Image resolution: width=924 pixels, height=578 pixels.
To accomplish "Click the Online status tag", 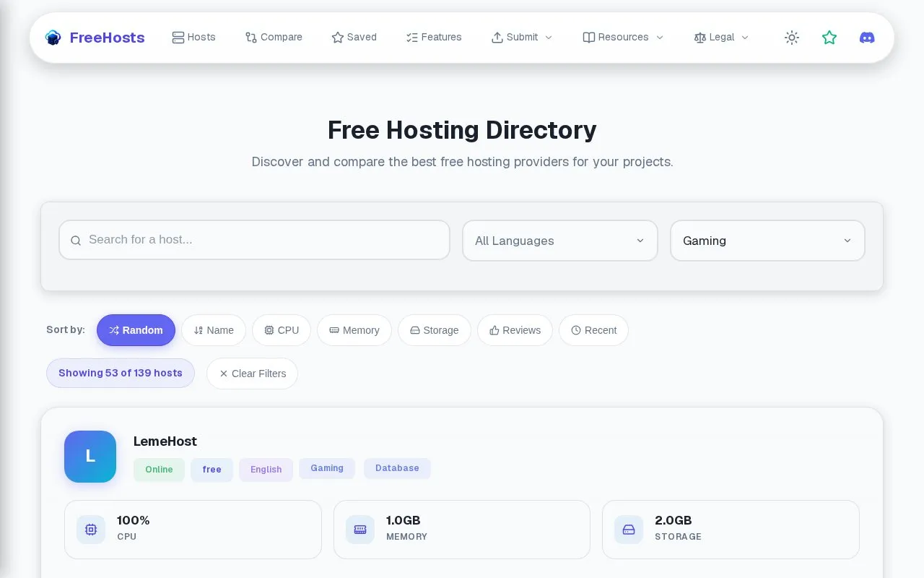I will pyautogui.click(x=159, y=470).
